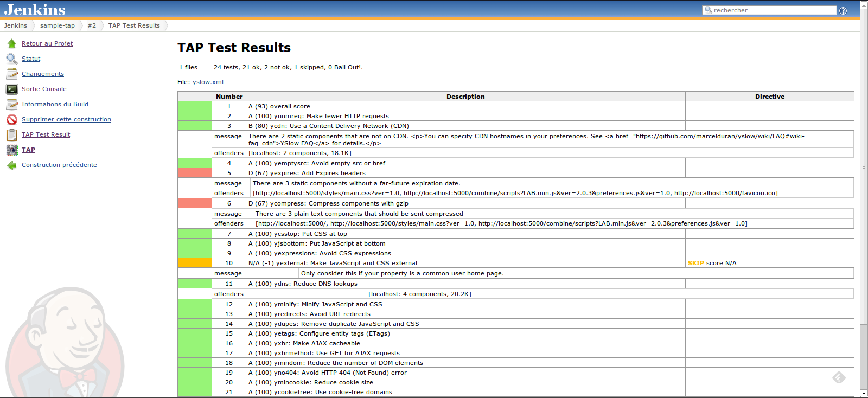Click 'ydns: Reduce DNS lookups' row
Viewport: 868px width, 398px height.
point(516,284)
